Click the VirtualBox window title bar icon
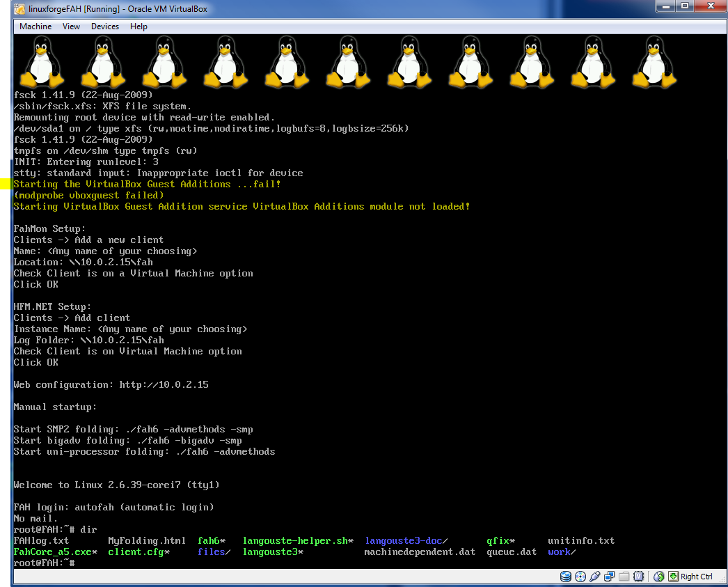The image size is (728, 587). [19, 9]
